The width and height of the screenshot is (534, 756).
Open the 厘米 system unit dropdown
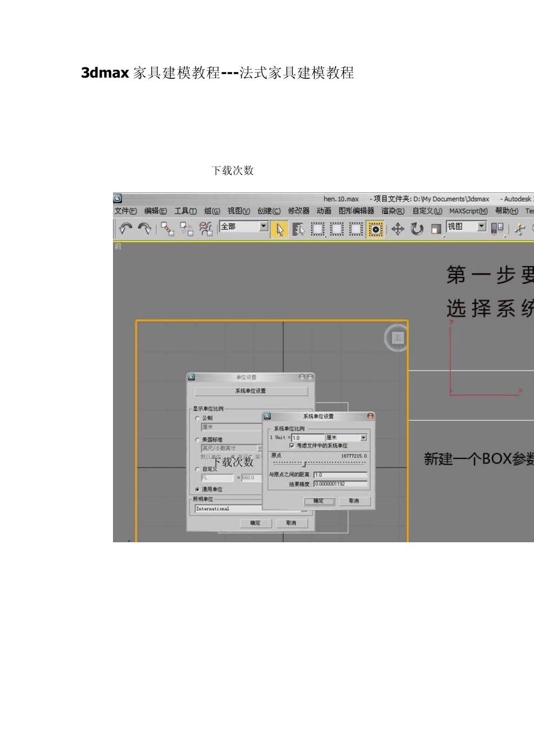click(363, 438)
